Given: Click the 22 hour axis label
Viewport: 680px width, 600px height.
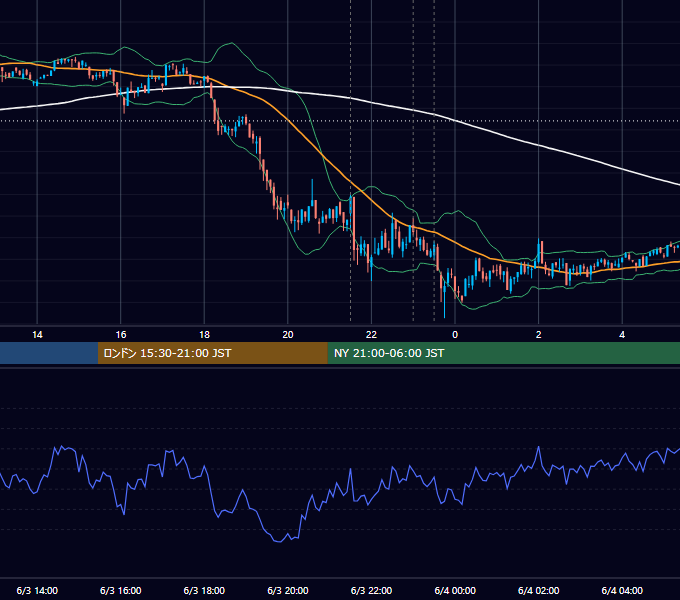Looking at the screenshot, I should (x=371, y=335).
